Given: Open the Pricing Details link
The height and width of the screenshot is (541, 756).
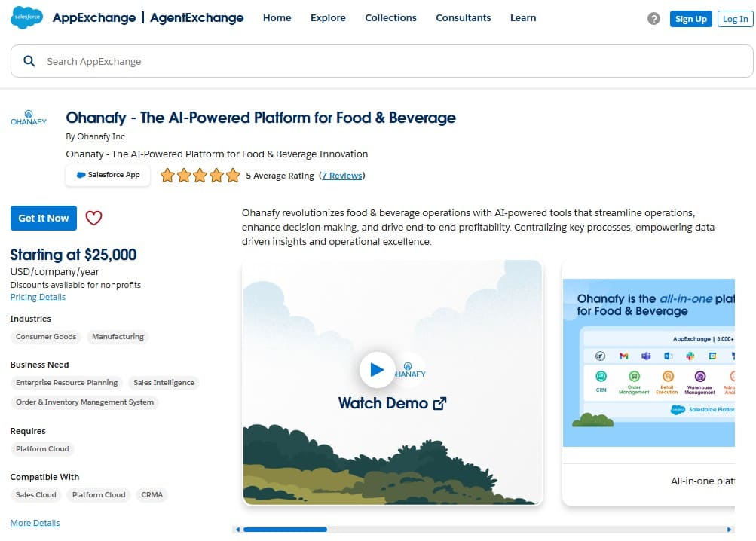Looking at the screenshot, I should [38, 297].
